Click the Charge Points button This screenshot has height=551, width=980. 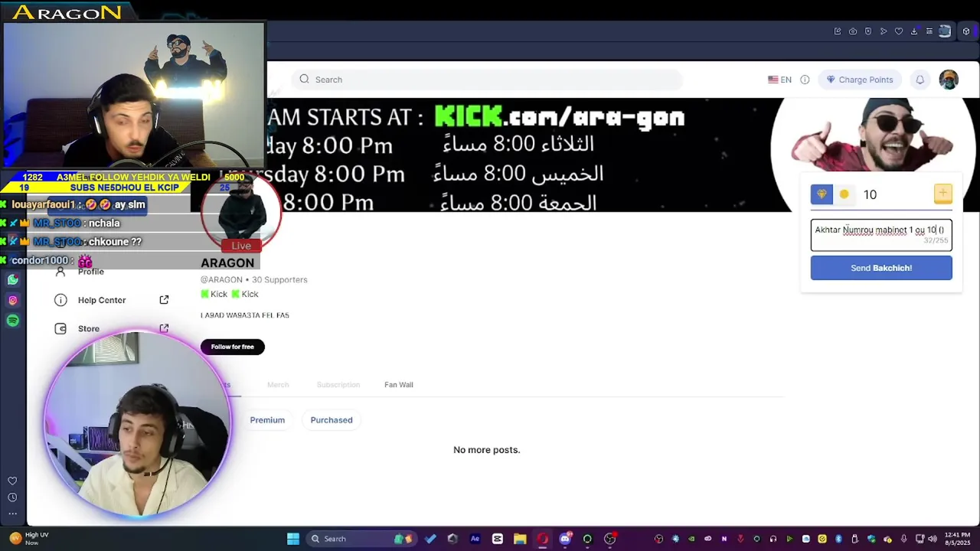859,80
